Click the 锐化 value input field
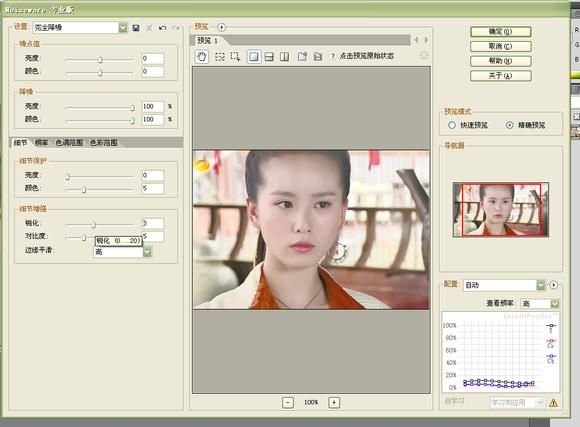 pos(152,223)
